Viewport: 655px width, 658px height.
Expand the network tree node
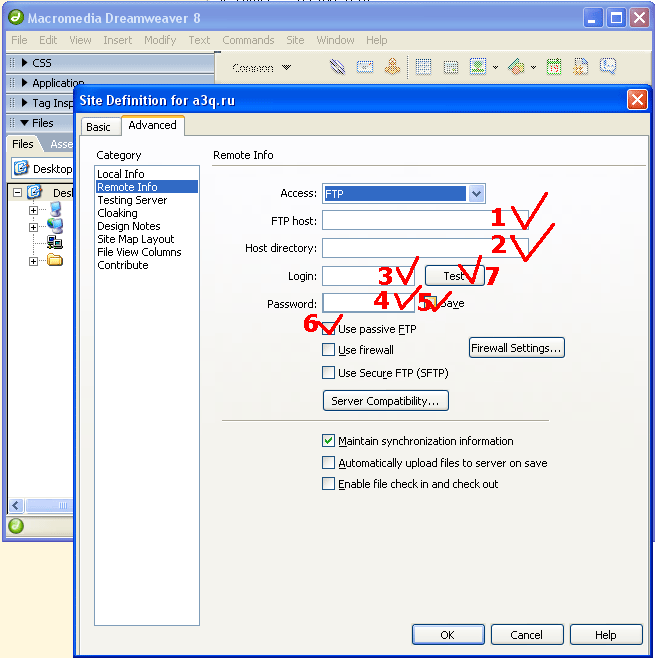[x=34, y=227]
